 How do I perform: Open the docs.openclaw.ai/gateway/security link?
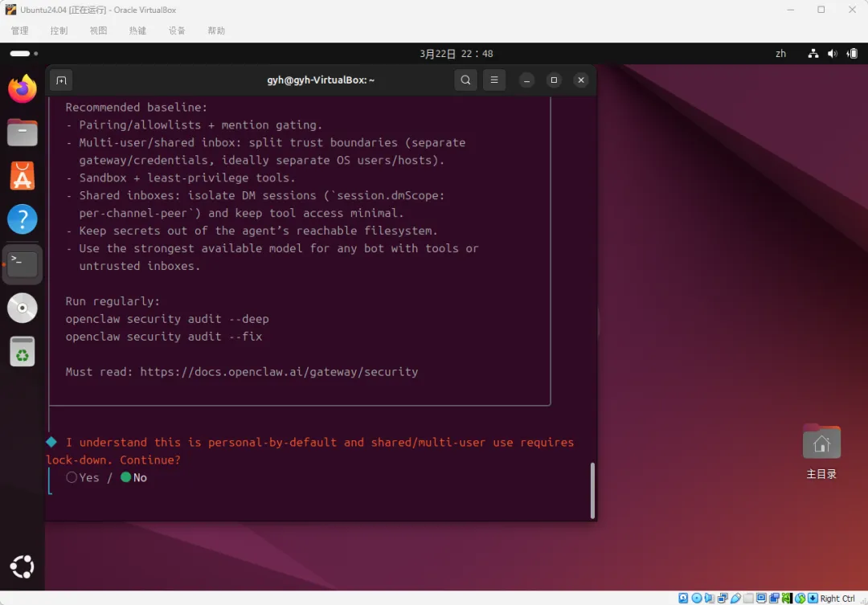point(279,371)
